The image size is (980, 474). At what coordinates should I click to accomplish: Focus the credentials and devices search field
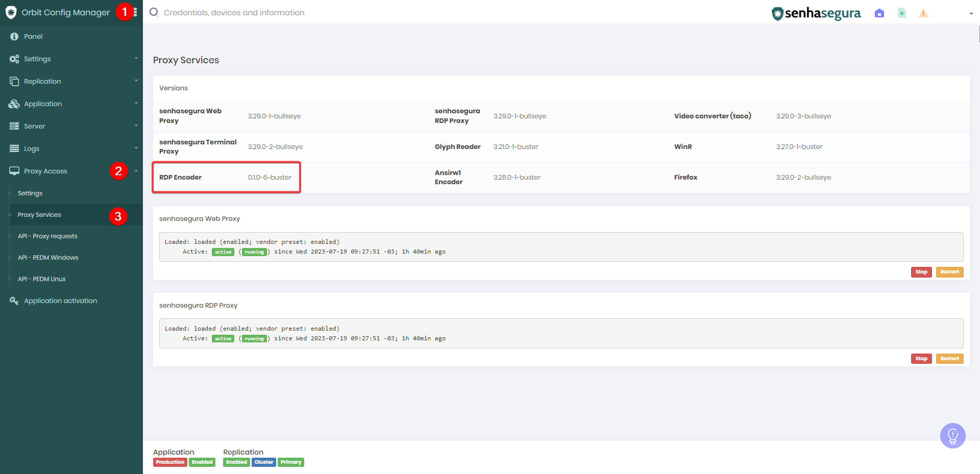pyautogui.click(x=234, y=12)
